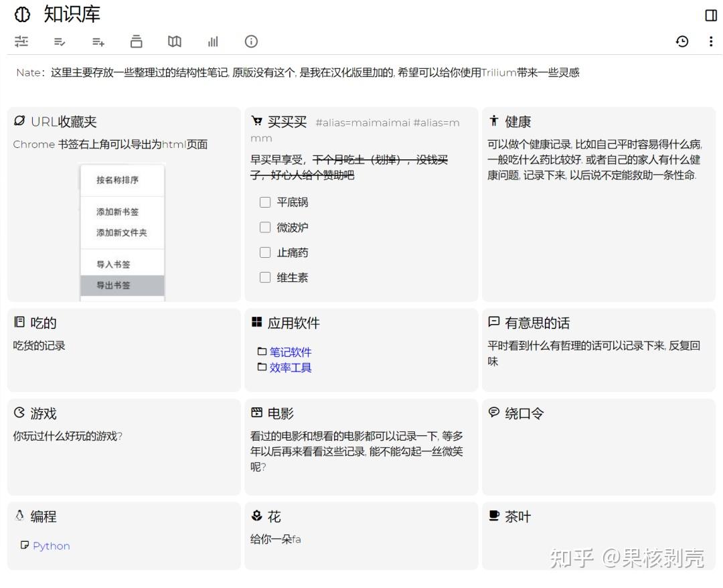Click the list-check icon in the toolbar
The width and height of the screenshot is (723, 588).
point(60,42)
